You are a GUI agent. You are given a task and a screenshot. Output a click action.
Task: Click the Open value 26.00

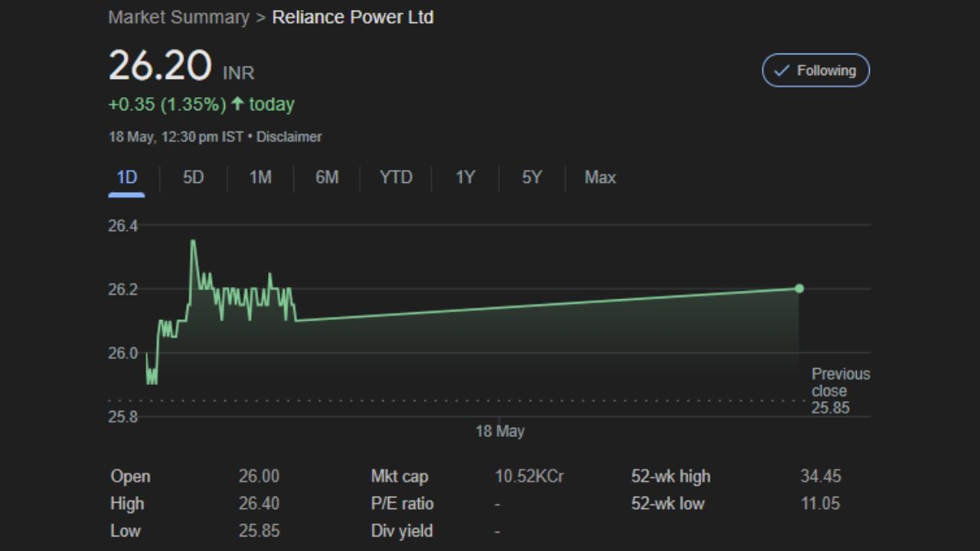259,476
